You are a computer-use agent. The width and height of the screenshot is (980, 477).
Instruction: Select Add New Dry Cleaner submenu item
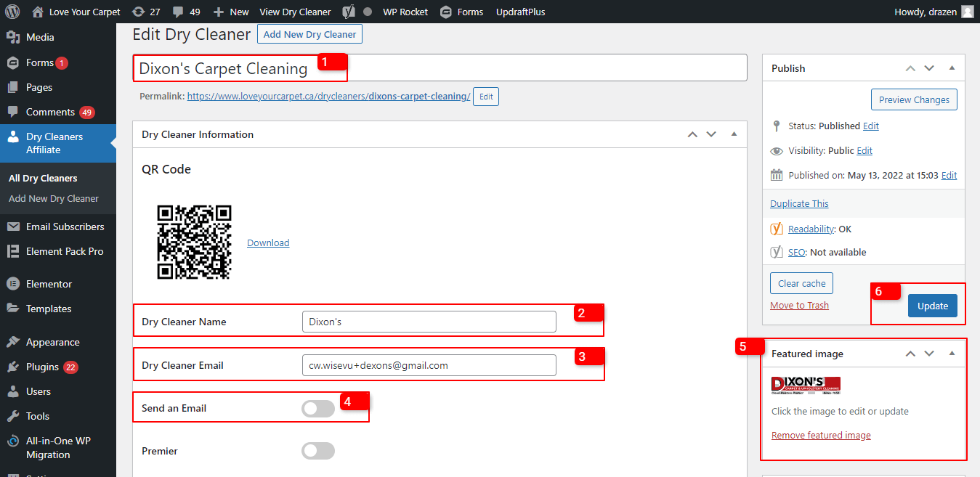pyautogui.click(x=54, y=198)
